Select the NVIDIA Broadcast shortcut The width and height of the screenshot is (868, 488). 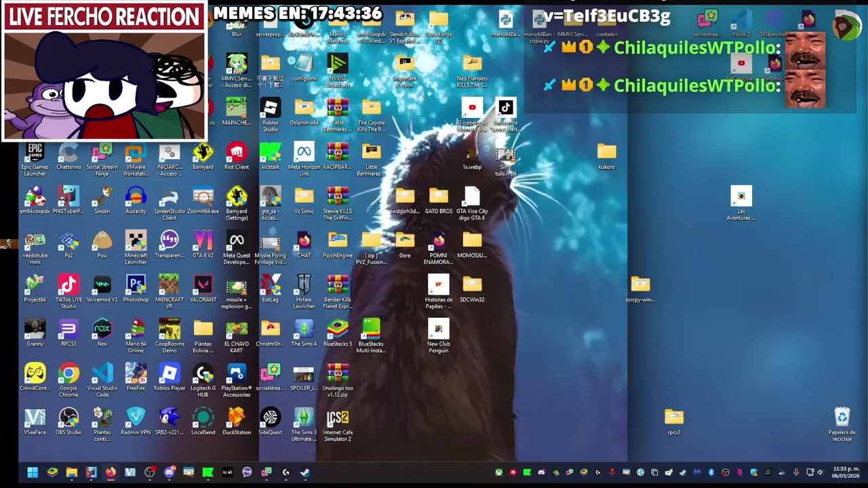[x=338, y=71]
